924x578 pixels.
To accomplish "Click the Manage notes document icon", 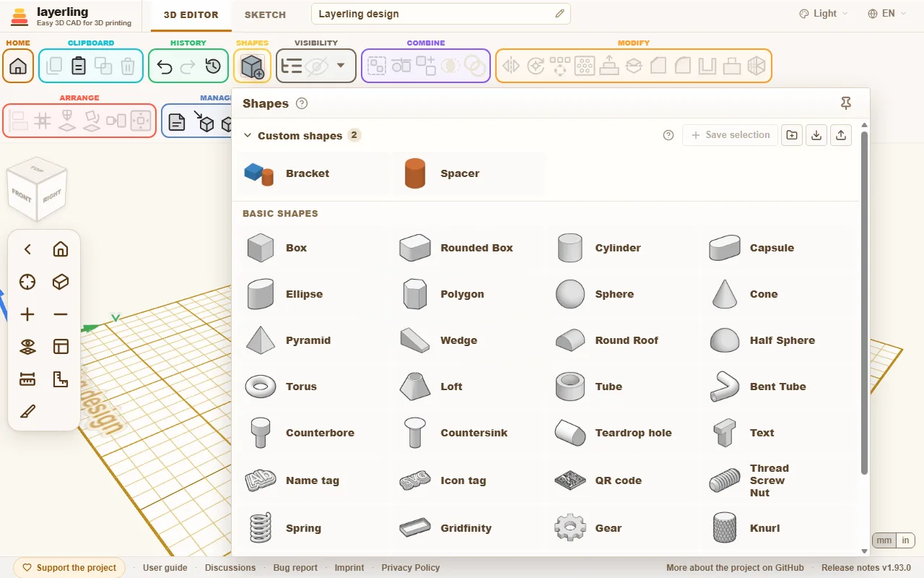I will pos(177,121).
